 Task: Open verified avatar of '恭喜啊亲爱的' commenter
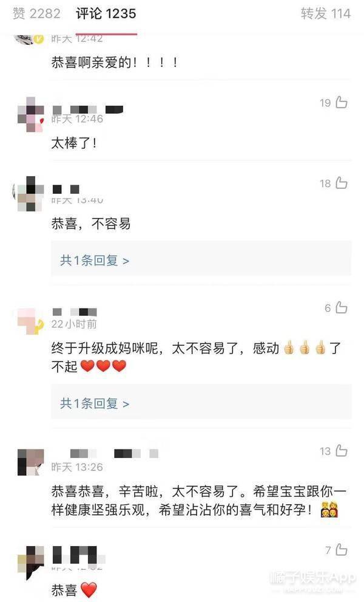(x=29, y=39)
